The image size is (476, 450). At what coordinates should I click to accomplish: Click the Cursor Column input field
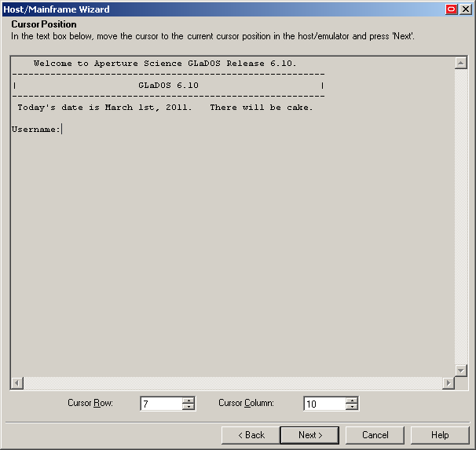point(325,404)
